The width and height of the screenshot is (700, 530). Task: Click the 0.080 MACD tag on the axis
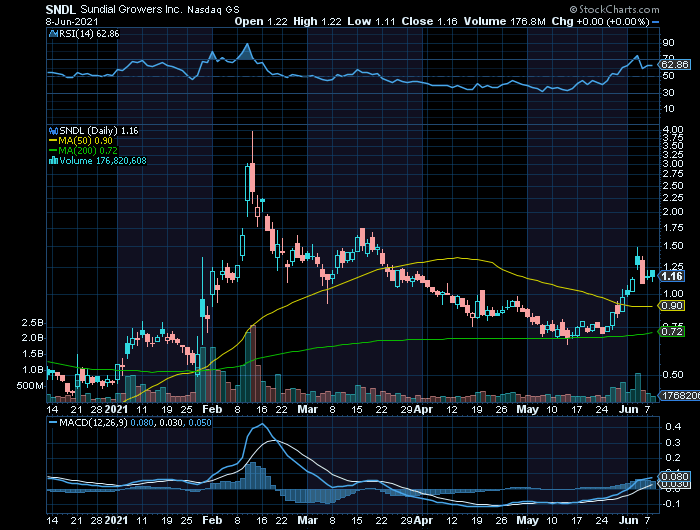675,476
